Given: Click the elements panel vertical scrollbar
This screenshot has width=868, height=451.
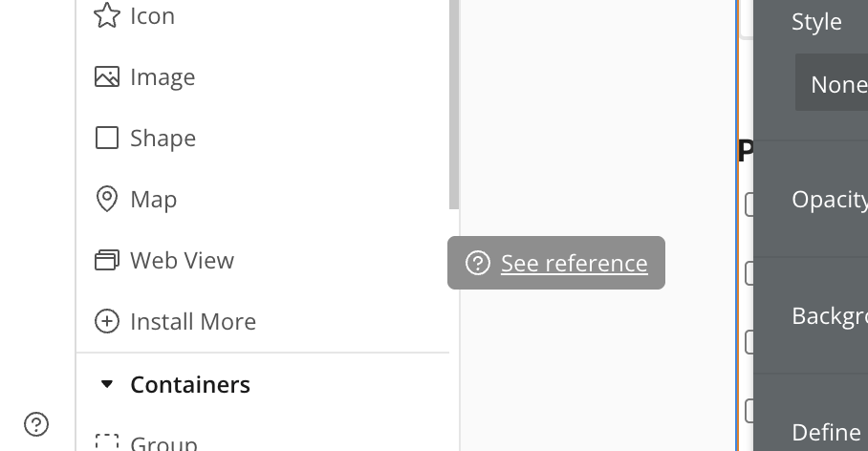Looking at the screenshot, I should point(454,104).
